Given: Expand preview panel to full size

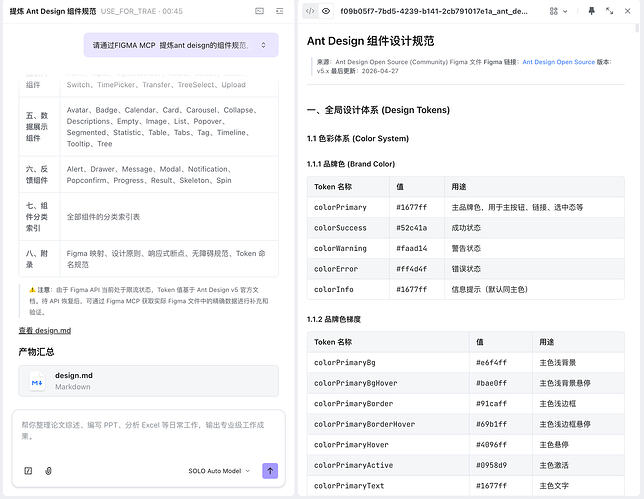Looking at the screenshot, I should [610, 11].
